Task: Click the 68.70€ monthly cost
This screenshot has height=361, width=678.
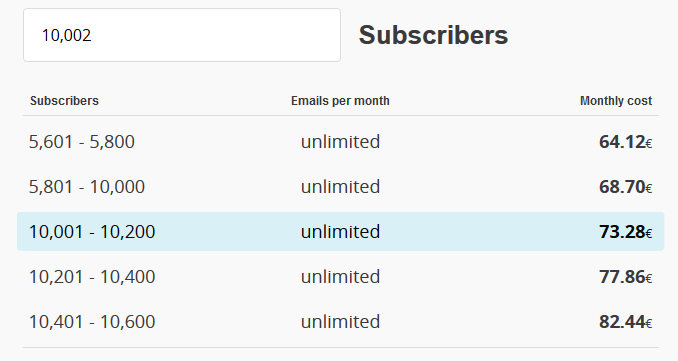Action: click(625, 187)
